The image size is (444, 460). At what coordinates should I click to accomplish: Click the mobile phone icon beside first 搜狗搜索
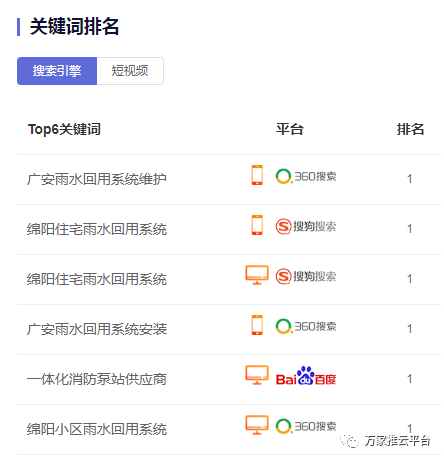click(x=257, y=225)
